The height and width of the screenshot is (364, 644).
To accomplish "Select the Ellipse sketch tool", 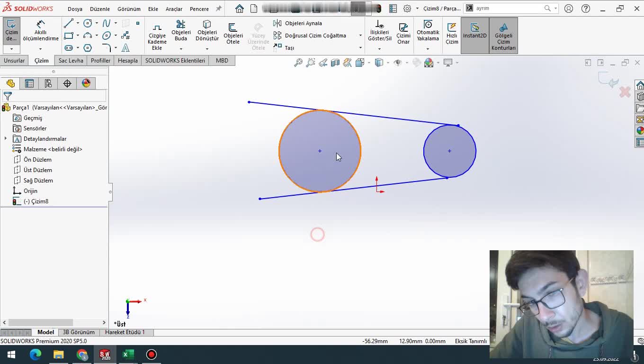I will (x=107, y=36).
